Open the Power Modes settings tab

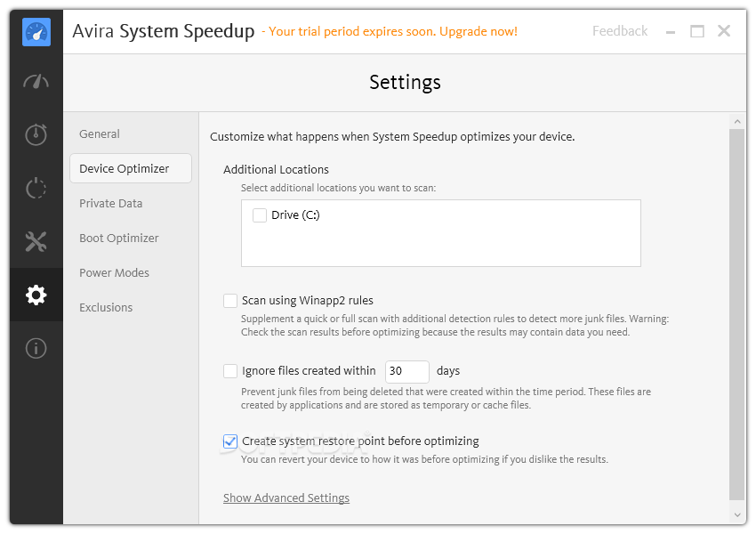[x=114, y=272]
